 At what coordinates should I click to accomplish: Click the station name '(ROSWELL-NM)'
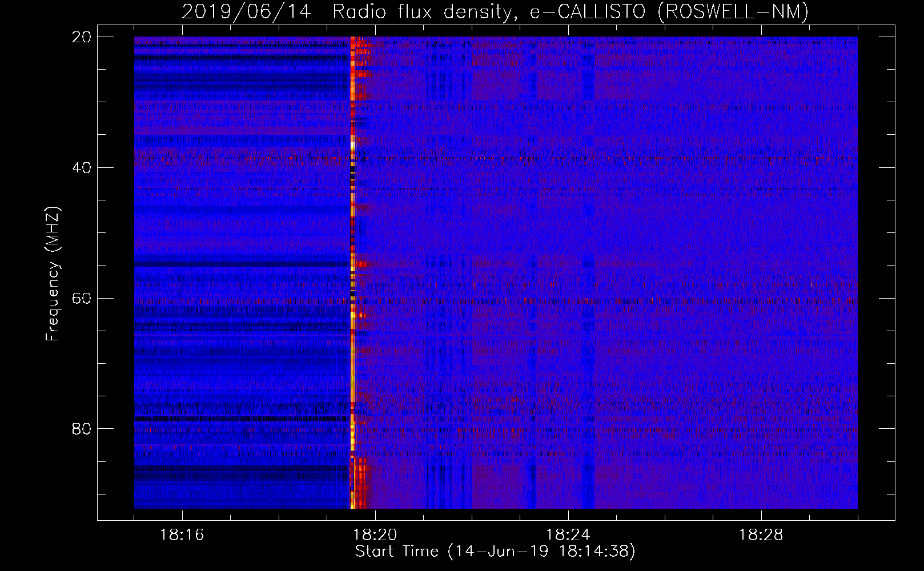(733, 11)
